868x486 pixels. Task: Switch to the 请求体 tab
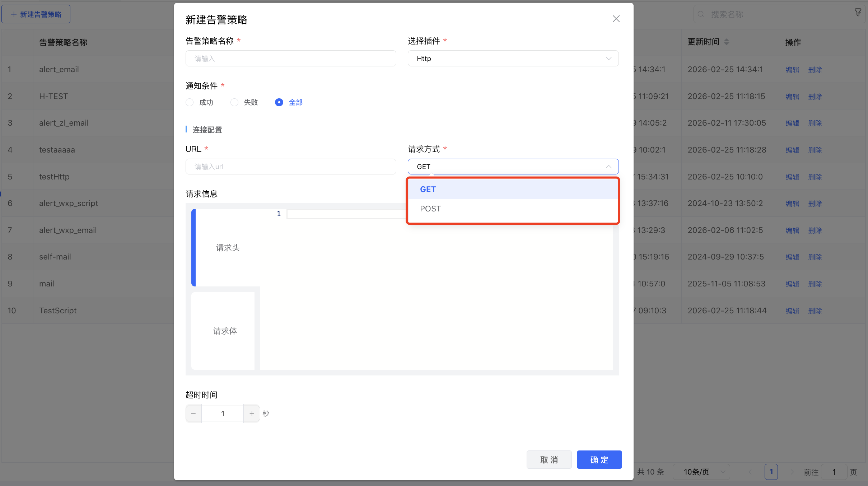pyautogui.click(x=225, y=331)
